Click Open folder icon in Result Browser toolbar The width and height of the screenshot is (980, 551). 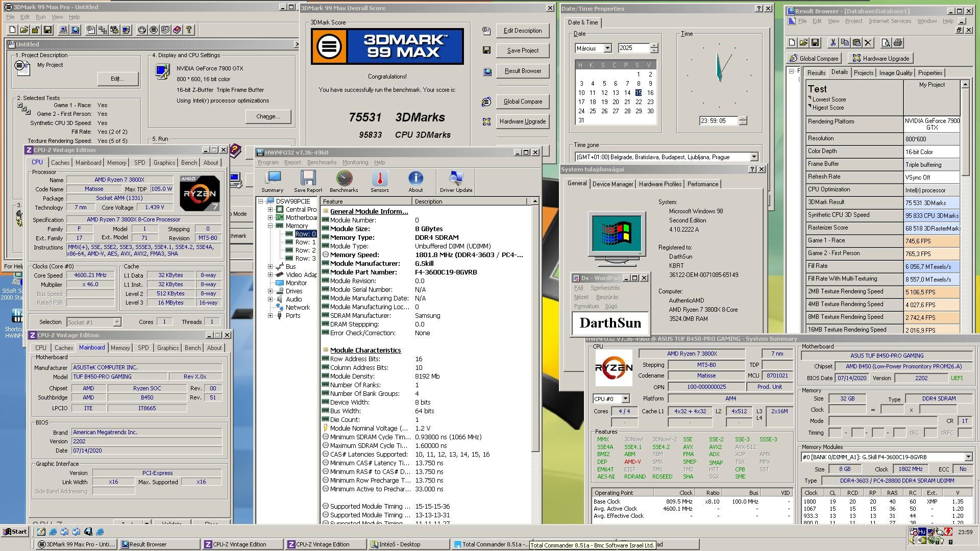pos(803,43)
